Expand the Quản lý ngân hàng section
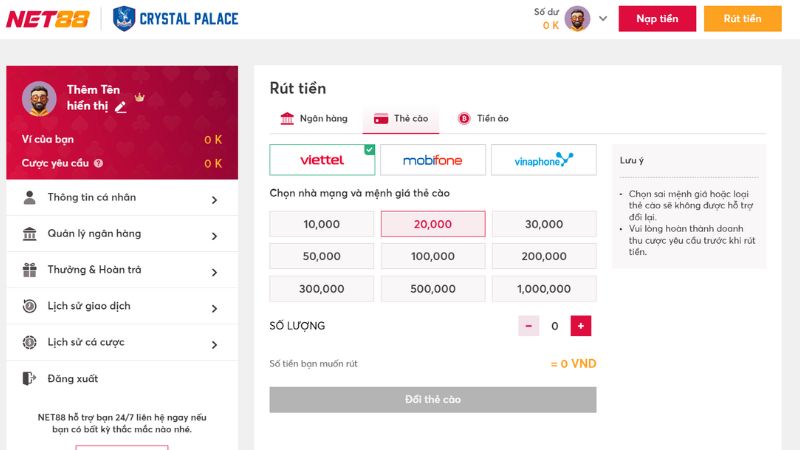This screenshot has width=800, height=450. (x=214, y=235)
